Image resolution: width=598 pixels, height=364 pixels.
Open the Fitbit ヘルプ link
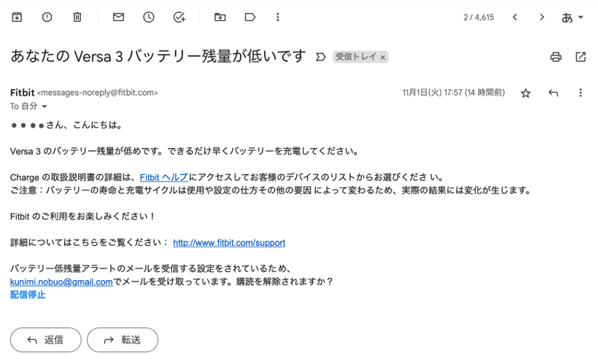pos(163,177)
